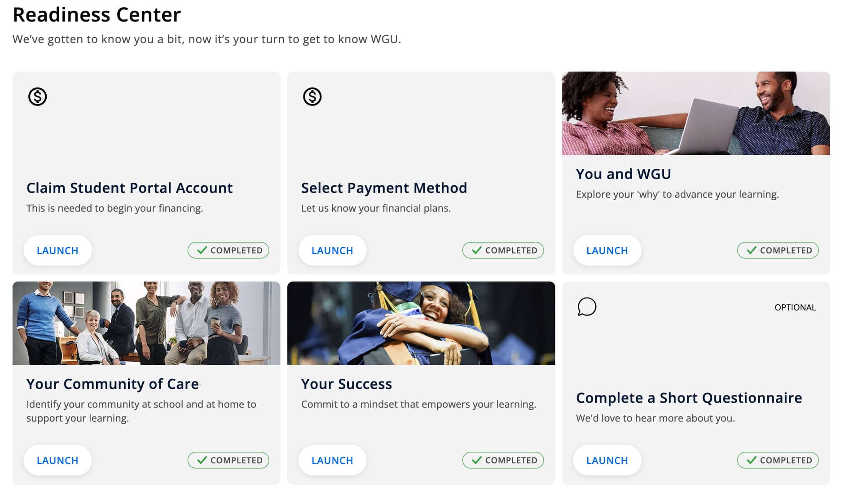The image size is (862, 504).
Task: Launch the You and WGU module
Action: click(x=607, y=250)
